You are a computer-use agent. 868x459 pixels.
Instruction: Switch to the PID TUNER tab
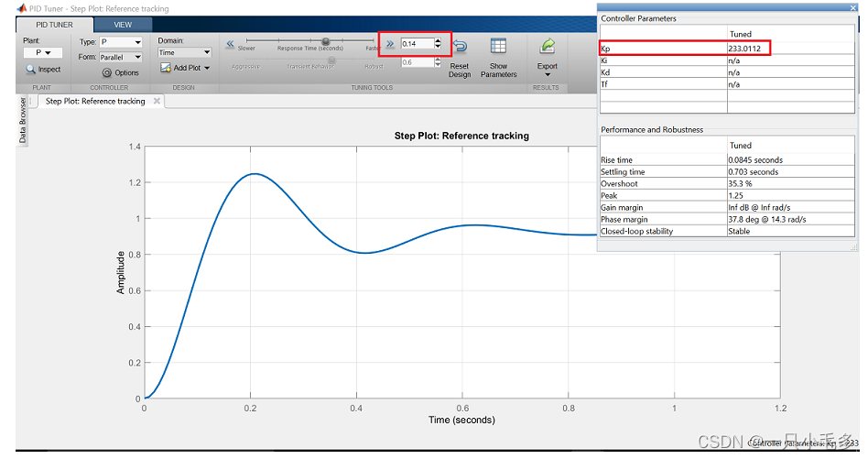tap(54, 25)
